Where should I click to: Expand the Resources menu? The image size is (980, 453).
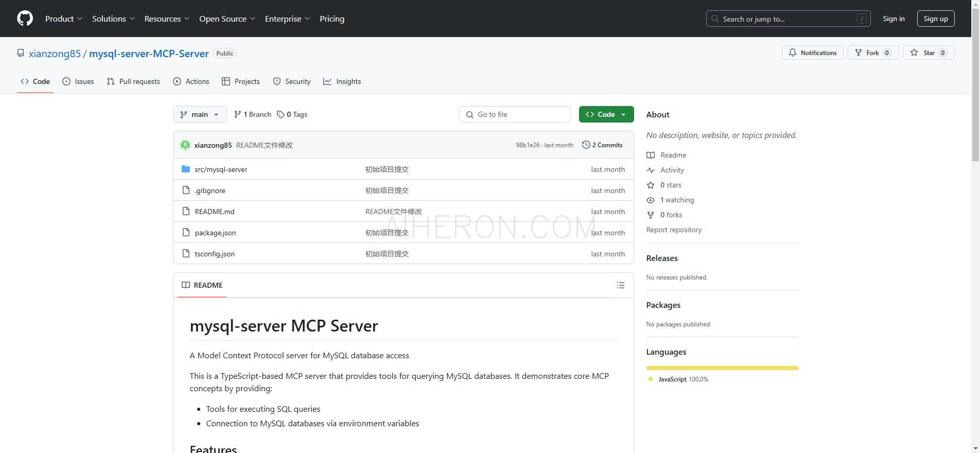[x=167, y=19]
